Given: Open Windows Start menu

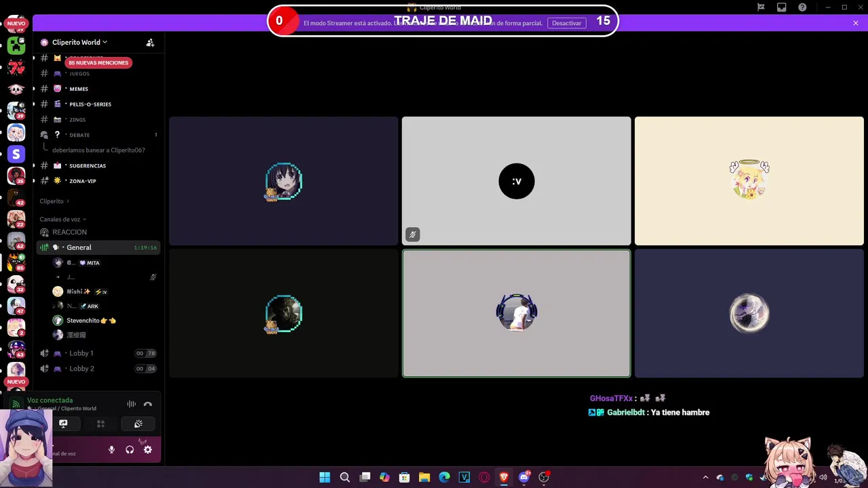Looking at the screenshot, I should [x=325, y=477].
